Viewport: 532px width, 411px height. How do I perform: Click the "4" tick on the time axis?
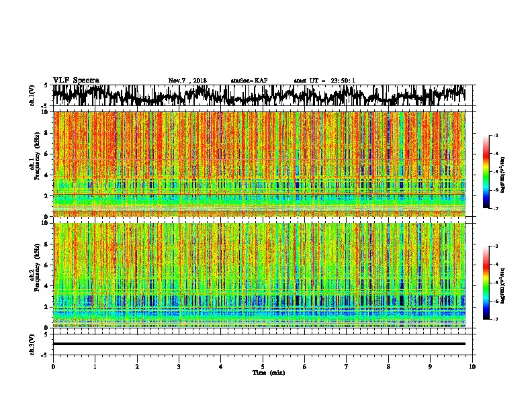[x=221, y=367]
